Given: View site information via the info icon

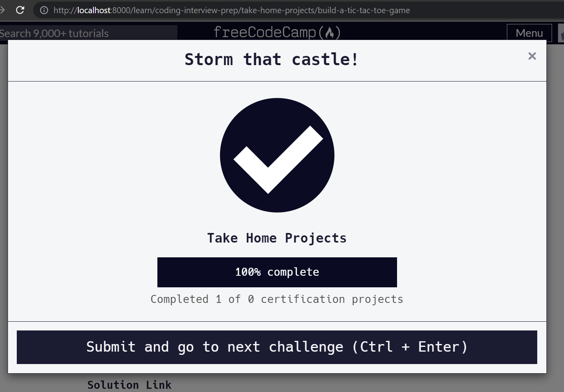Looking at the screenshot, I should (44, 10).
